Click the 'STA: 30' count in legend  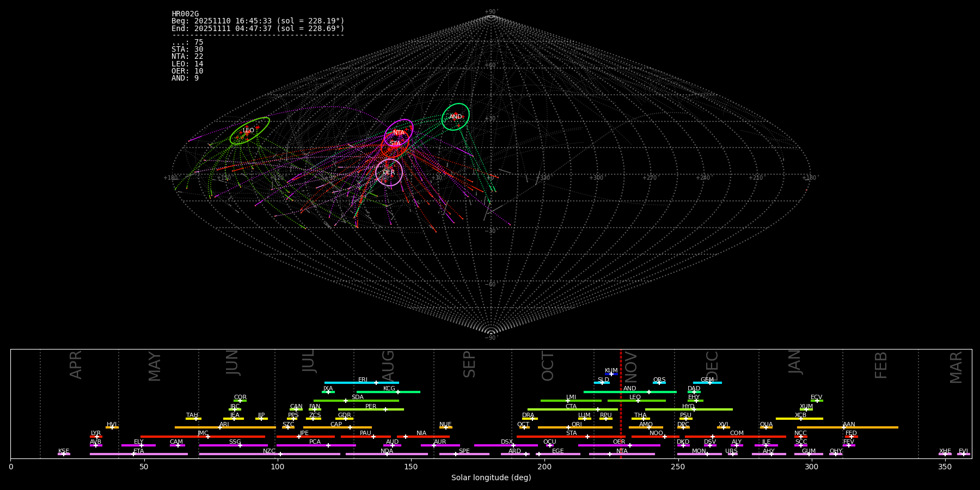click(x=187, y=50)
